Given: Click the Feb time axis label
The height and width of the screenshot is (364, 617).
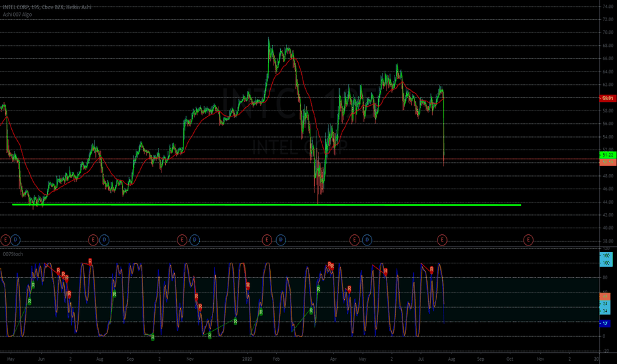Looking at the screenshot, I should pos(276,359).
